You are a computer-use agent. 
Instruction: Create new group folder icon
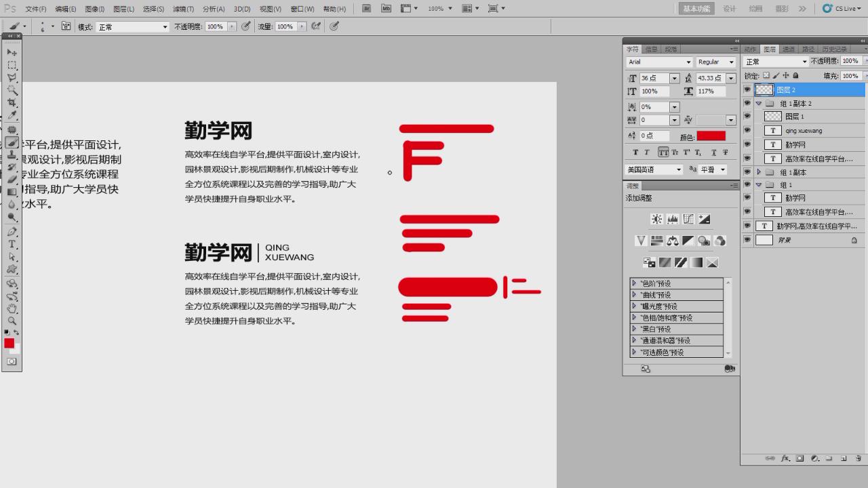point(829,459)
